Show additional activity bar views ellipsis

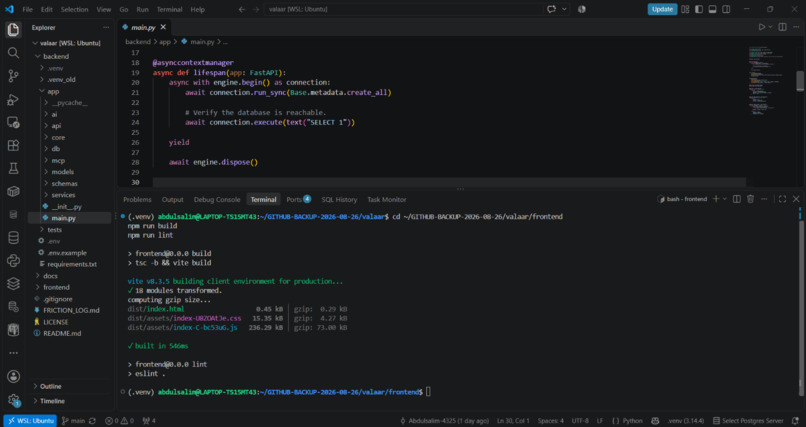click(x=13, y=353)
